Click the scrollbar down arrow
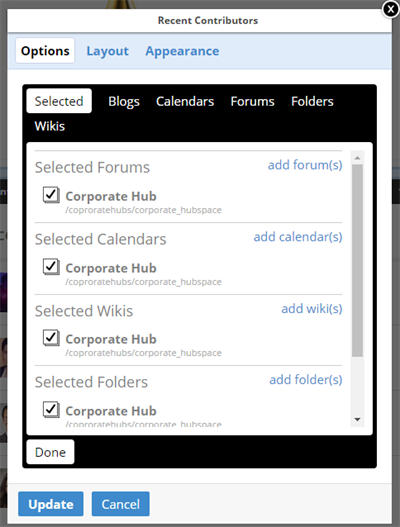This screenshot has width=400, height=527. (x=357, y=419)
